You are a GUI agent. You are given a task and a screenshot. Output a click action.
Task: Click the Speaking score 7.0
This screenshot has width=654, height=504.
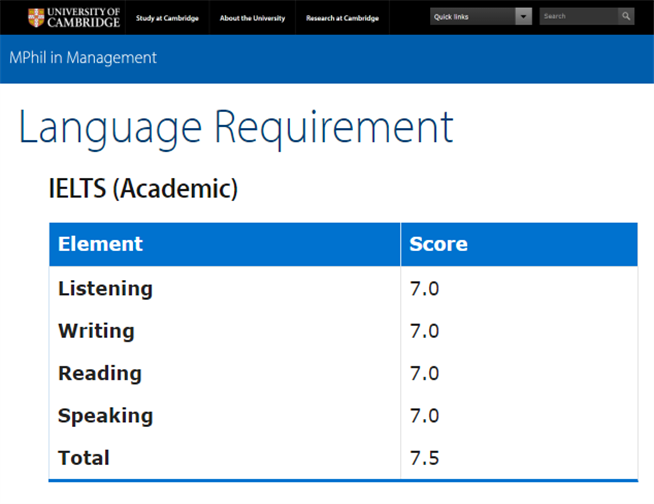point(425,416)
